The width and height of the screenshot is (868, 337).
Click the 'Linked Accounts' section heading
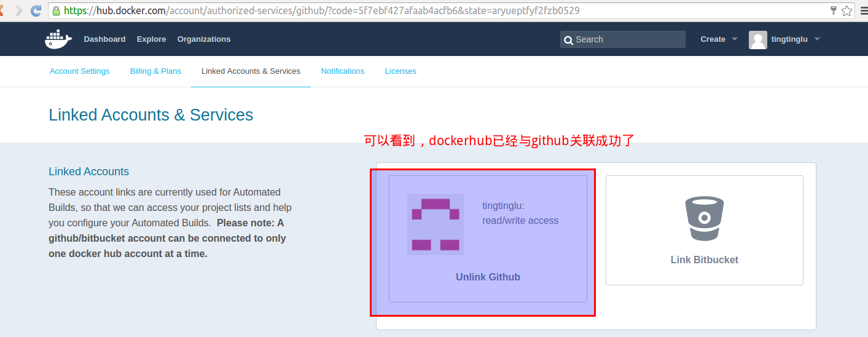(88, 172)
